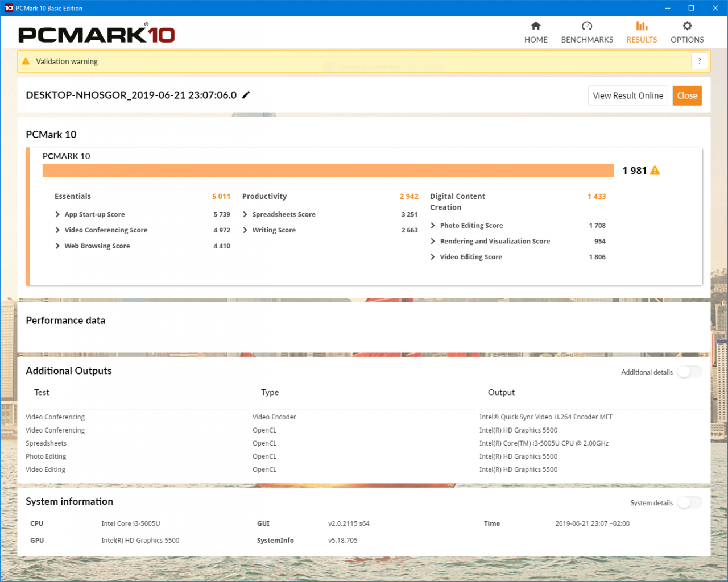
Task: Click the Productivity heading
Action: point(264,196)
